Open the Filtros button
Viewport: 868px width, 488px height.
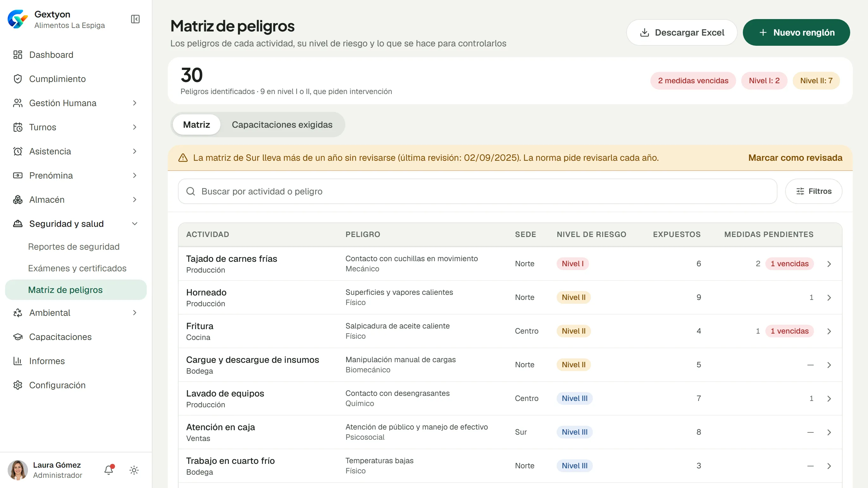pos(813,192)
